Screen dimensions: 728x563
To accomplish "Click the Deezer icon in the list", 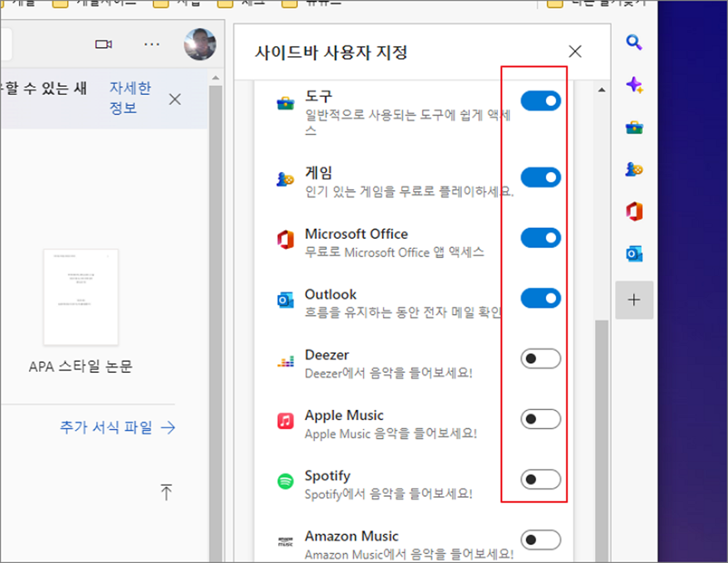I will 285,361.
